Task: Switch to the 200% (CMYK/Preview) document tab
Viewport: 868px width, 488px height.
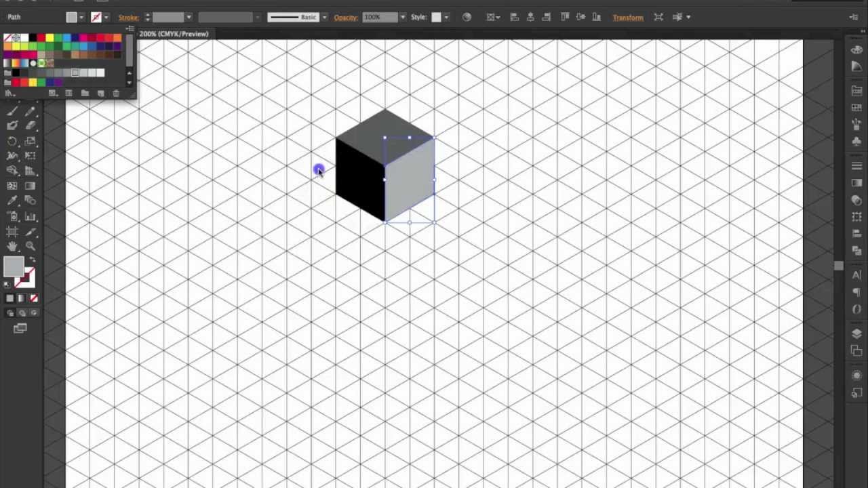Action: [x=174, y=33]
